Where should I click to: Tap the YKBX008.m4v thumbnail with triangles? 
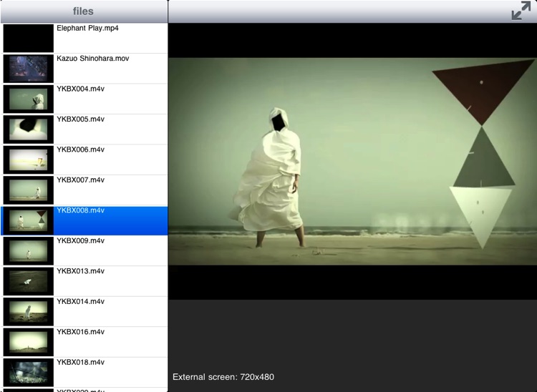29,221
